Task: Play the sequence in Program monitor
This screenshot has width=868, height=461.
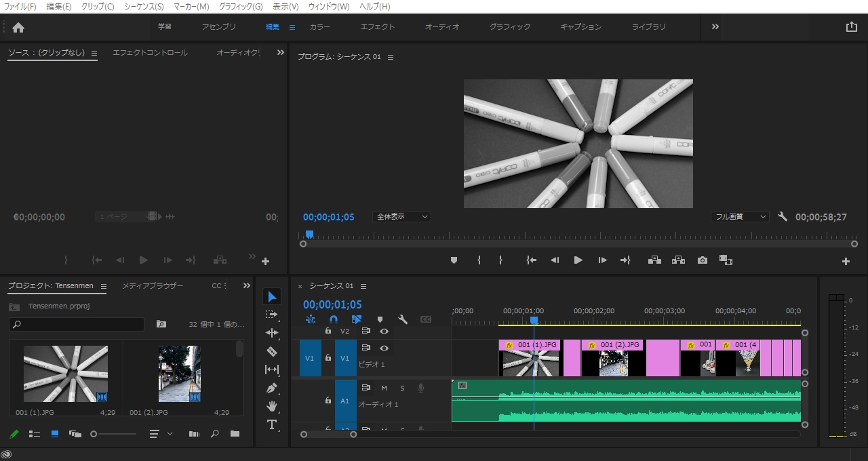Action: [x=578, y=260]
